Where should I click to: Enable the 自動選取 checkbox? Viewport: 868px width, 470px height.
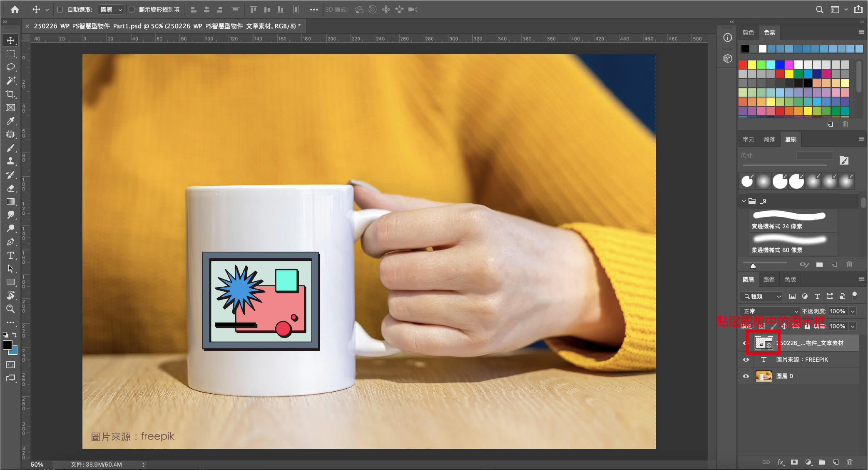point(60,9)
